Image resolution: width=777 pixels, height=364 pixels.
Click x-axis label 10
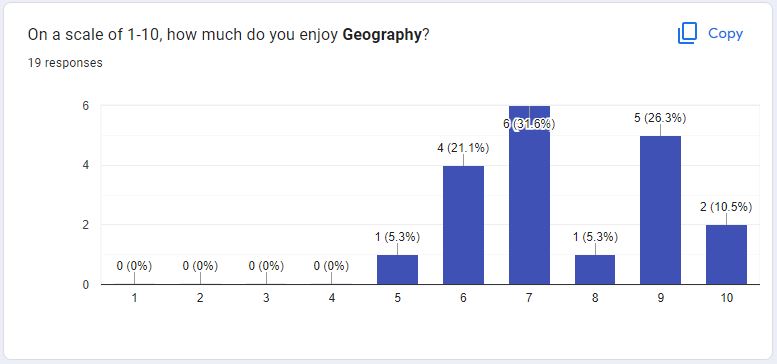tap(726, 298)
